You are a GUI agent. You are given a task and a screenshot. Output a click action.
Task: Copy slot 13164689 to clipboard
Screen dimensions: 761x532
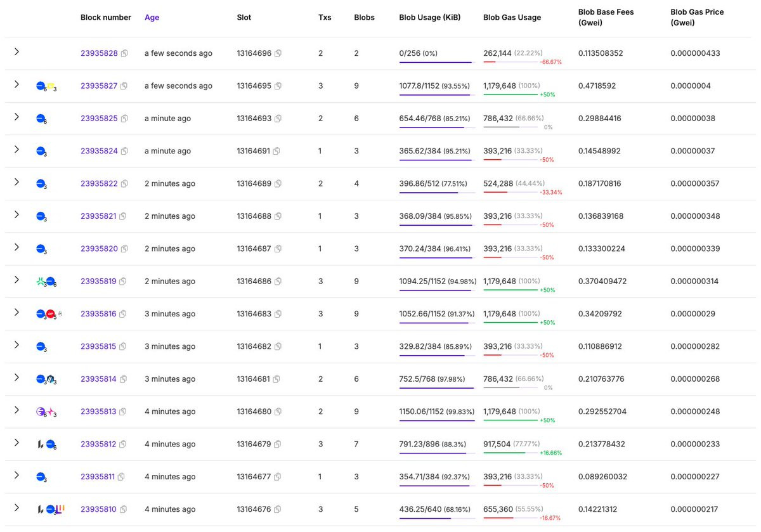(x=278, y=184)
